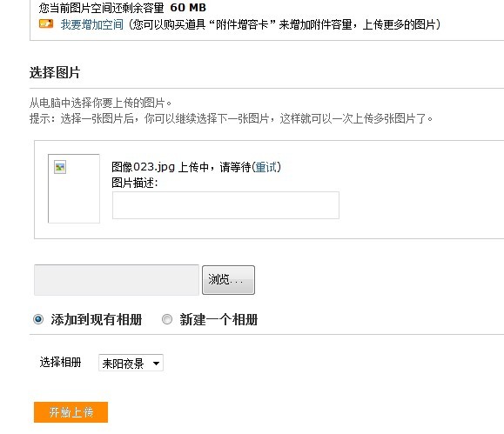This screenshot has width=504, height=434.
Task: Open the 我要增加空间 link
Action: (x=92, y=24)
